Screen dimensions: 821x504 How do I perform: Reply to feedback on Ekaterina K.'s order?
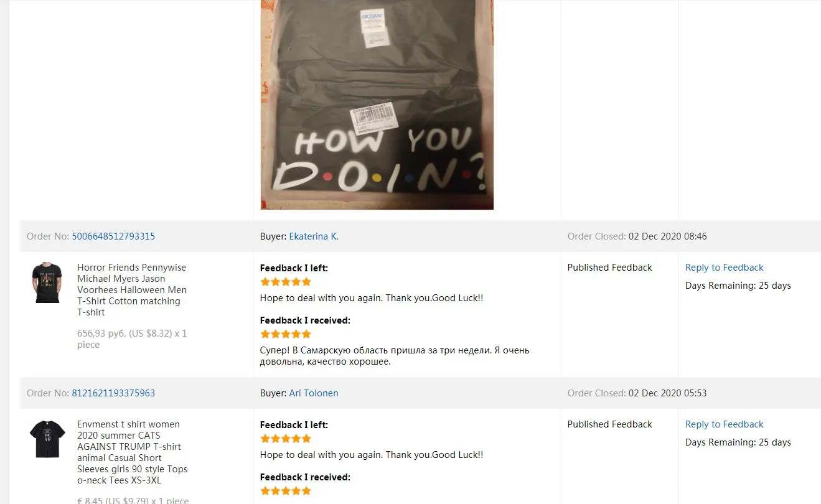coord(724,268)
